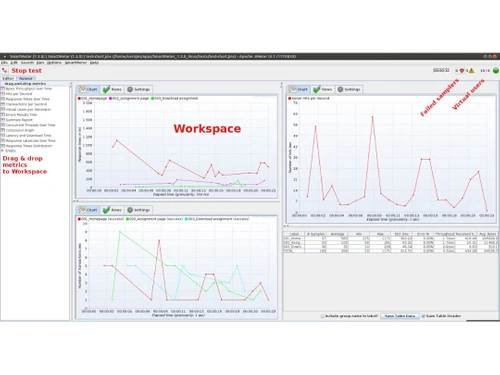Viewport: 500px width, 375px height.
Task: Click the red failed samplers shield icon
Action: tap(462, 71)
